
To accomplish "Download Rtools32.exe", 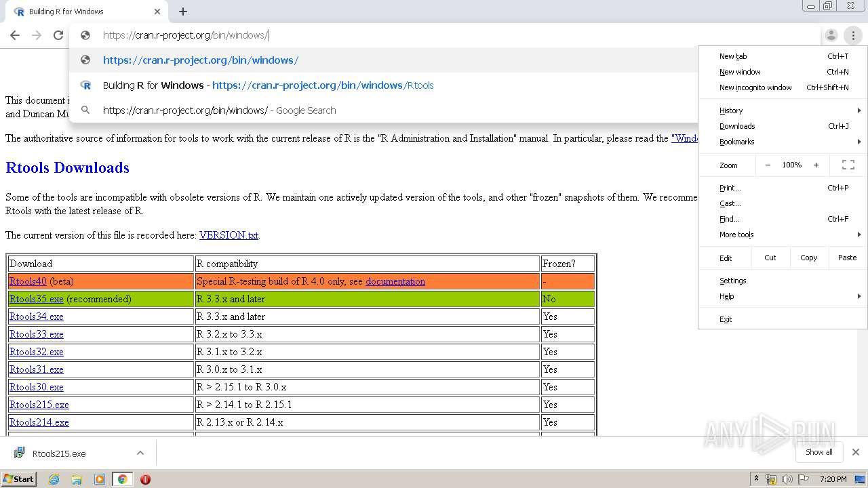I will tap(37, 352).
